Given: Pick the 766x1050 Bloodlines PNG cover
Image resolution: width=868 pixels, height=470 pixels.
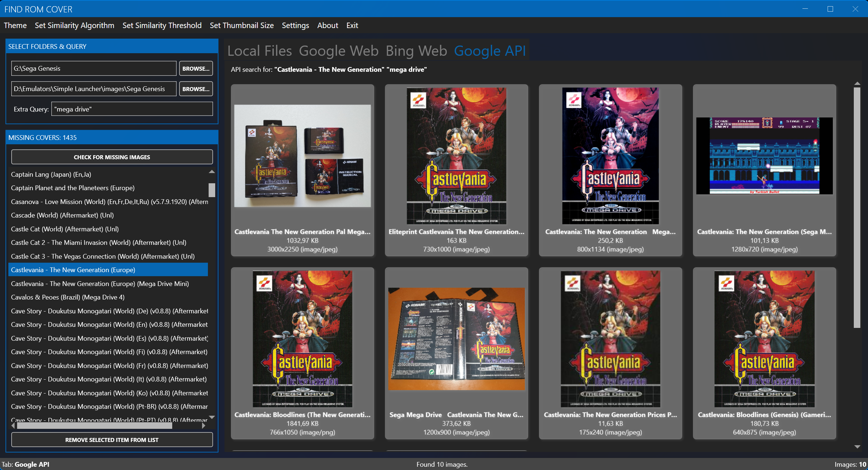Looking at the screenshot, I should [x=303, y=353].
